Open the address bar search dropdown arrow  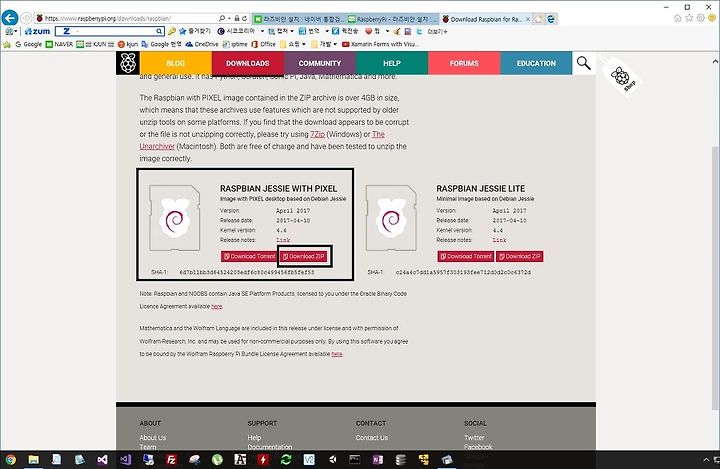coord(229,18)
